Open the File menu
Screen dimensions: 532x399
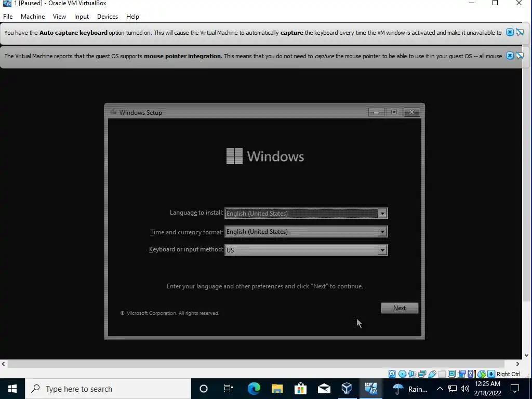point(7,16)
